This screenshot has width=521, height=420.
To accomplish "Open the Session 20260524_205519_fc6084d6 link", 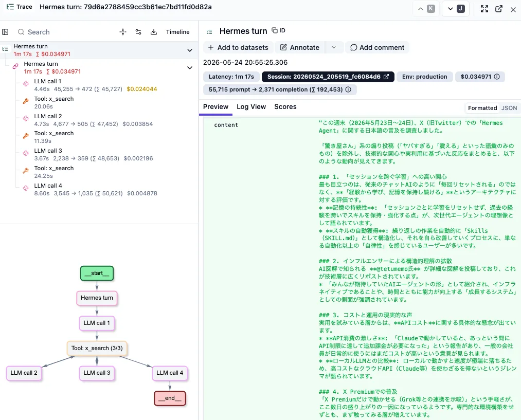I will [x=328, y=77].
